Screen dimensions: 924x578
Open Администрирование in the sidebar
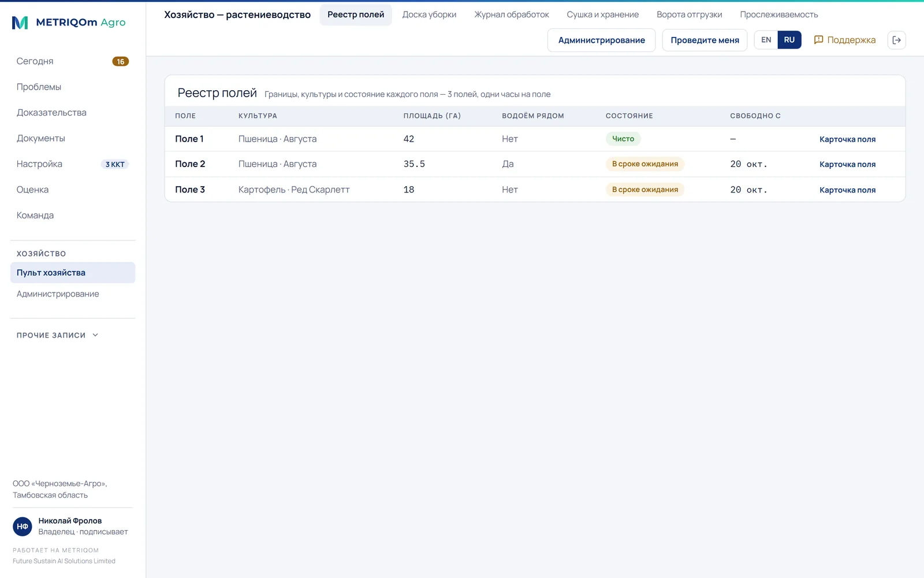(73, 294)
